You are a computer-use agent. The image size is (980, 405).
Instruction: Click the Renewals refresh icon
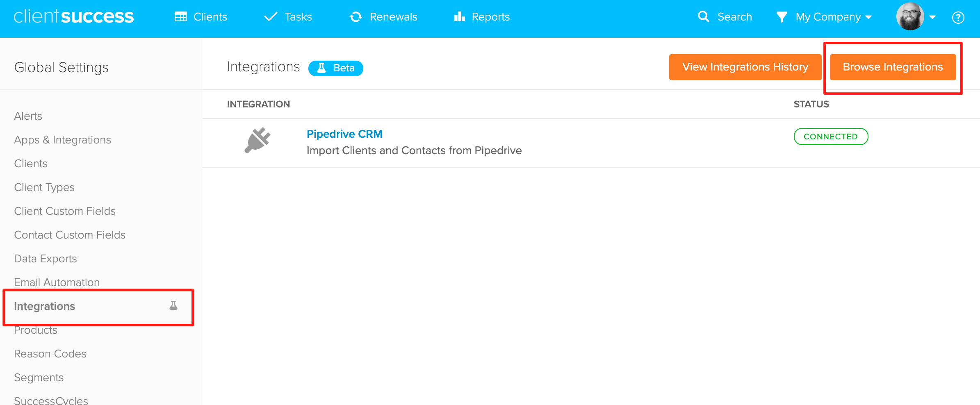[x=356, y=17]
